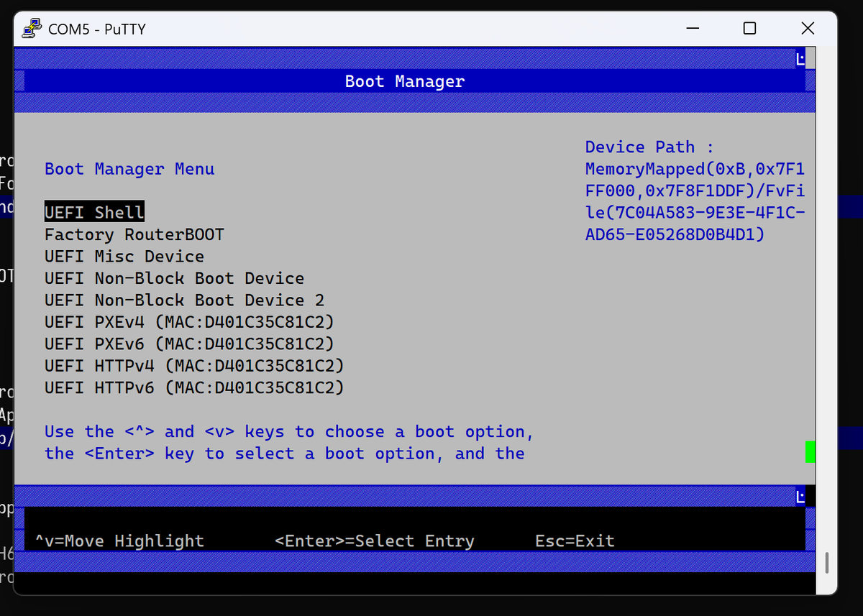The image size is (863, 616).
Task: Click the Device Path label
Action: [649, 147]
